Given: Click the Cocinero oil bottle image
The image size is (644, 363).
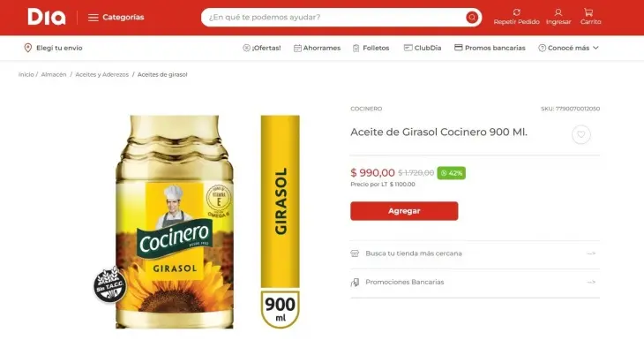Looking at the screenshot, I should (175, 222).
